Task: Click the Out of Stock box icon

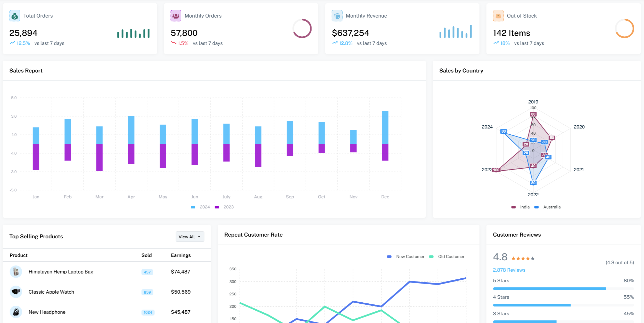Action: [498, 16]
